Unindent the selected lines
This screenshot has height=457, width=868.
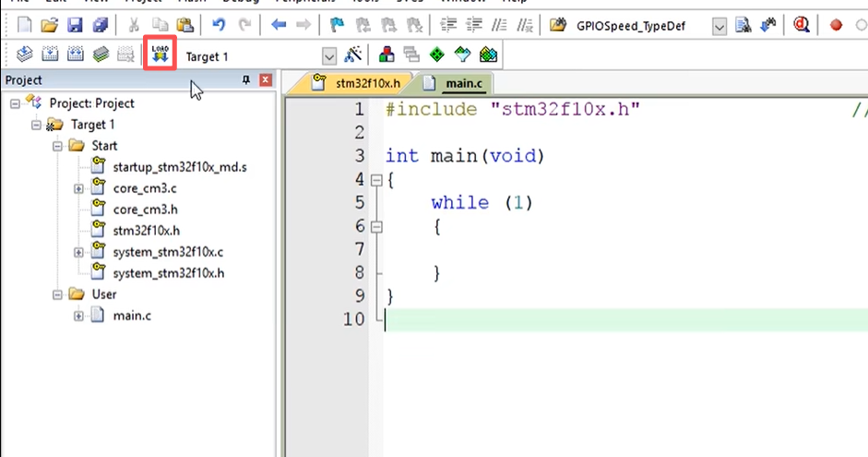point(474,25)
